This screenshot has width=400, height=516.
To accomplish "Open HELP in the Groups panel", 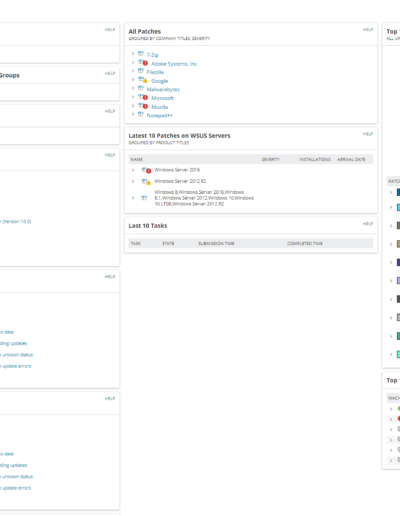I will [x=110, y=73].
